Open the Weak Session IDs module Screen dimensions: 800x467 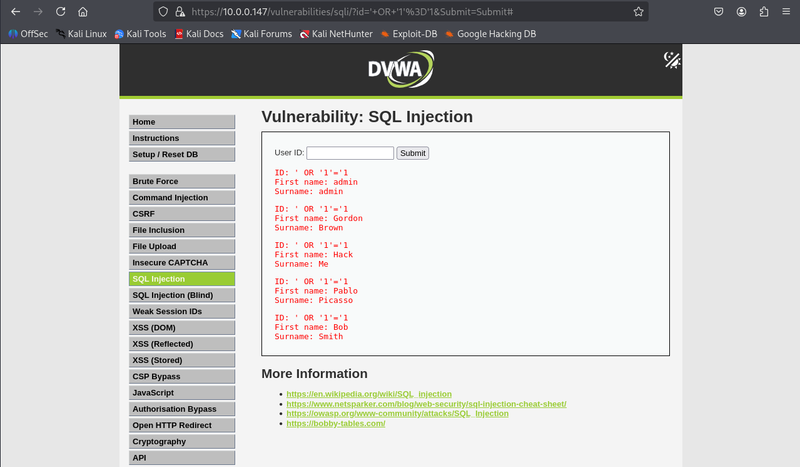182,311
